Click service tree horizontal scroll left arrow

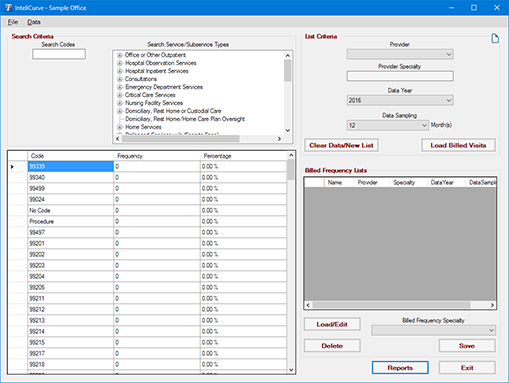coord(118,139)
